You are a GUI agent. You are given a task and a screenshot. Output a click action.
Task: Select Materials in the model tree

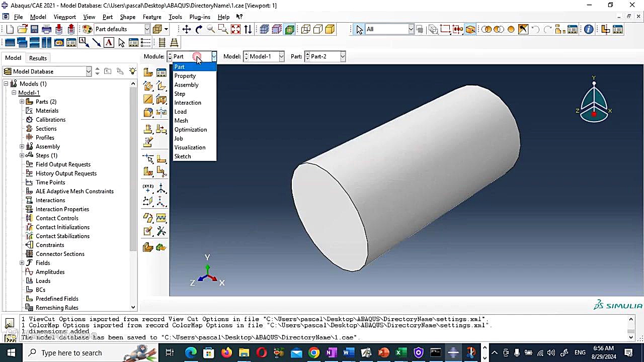pyautogui.click(x=47, y=111)
